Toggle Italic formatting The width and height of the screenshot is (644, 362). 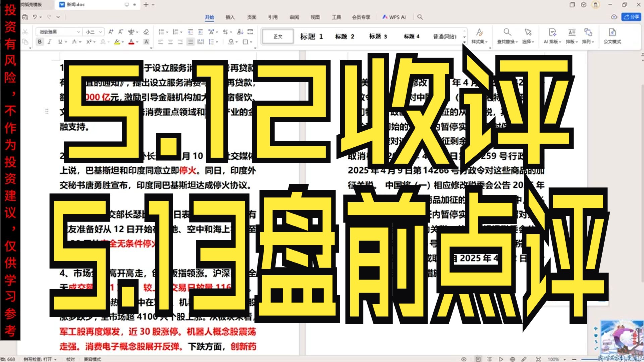pyautogui.click(x=50, y=42)
